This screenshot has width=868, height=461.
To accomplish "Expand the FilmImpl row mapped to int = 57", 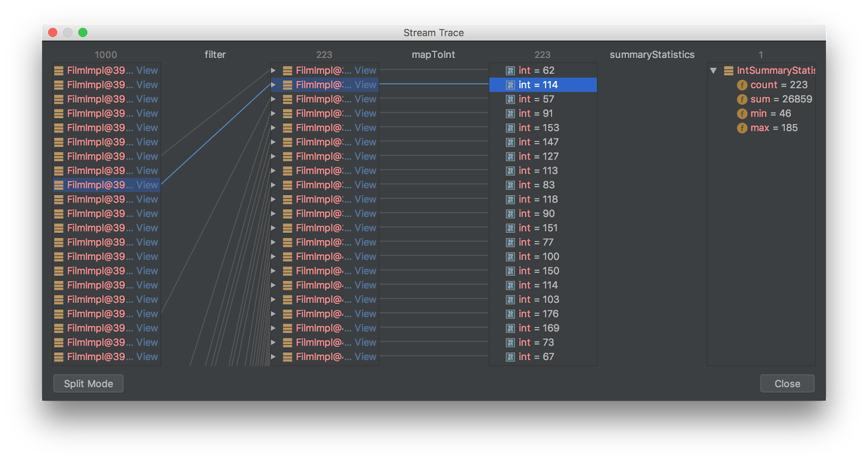I will pos(273,99).
